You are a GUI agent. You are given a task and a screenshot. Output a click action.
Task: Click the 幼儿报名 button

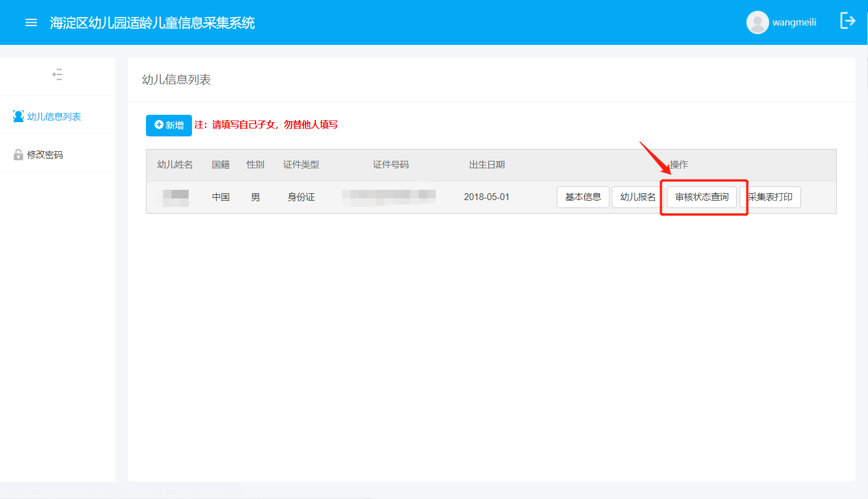(x=637, y=197)
